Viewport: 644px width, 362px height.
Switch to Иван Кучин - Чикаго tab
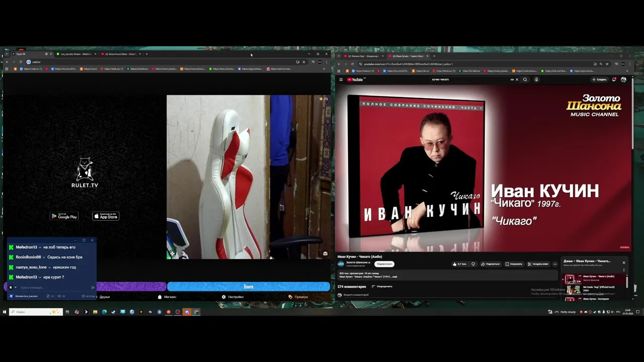(x=408, y=56)
